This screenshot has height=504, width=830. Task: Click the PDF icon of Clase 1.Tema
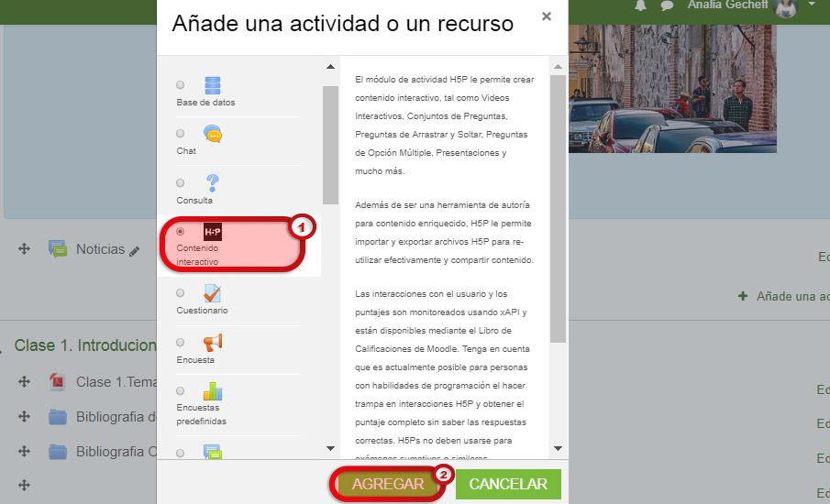pyautogui.click(x=57, y=381)
